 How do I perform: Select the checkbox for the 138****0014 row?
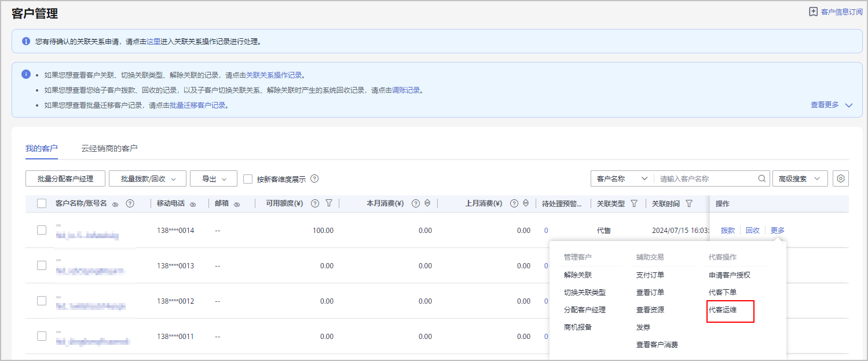click(42, 230)
